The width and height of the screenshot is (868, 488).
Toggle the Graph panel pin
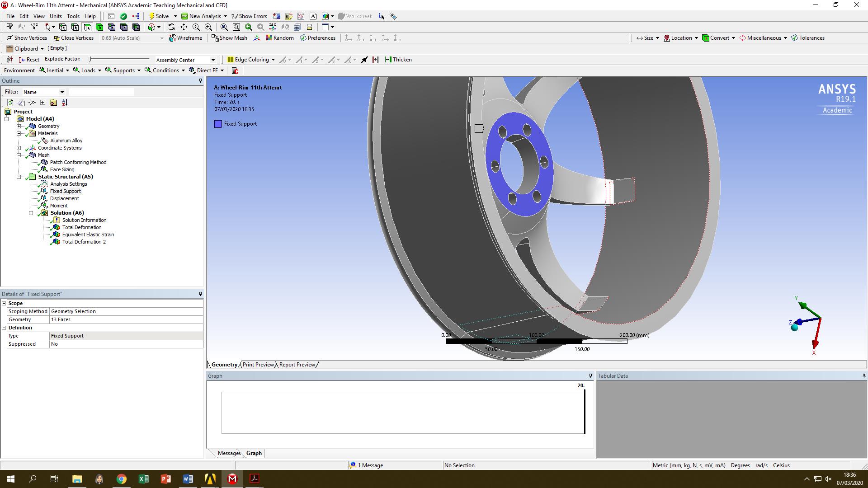tap(590, 376)
